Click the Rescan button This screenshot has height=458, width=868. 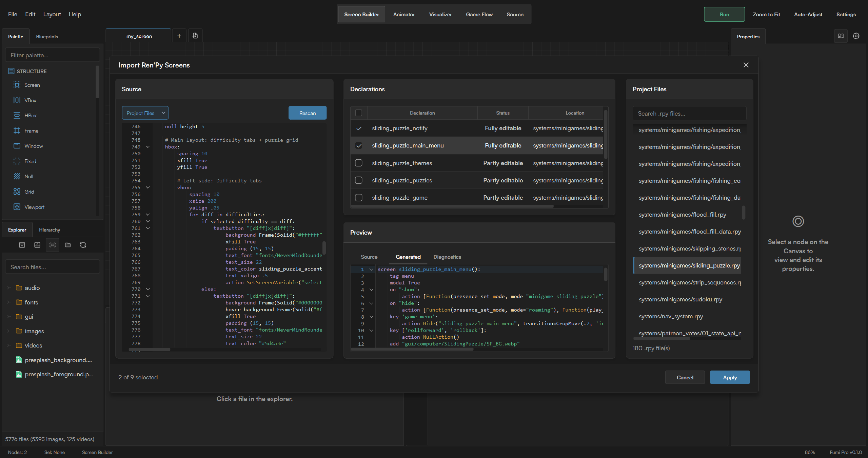point(308,113)
